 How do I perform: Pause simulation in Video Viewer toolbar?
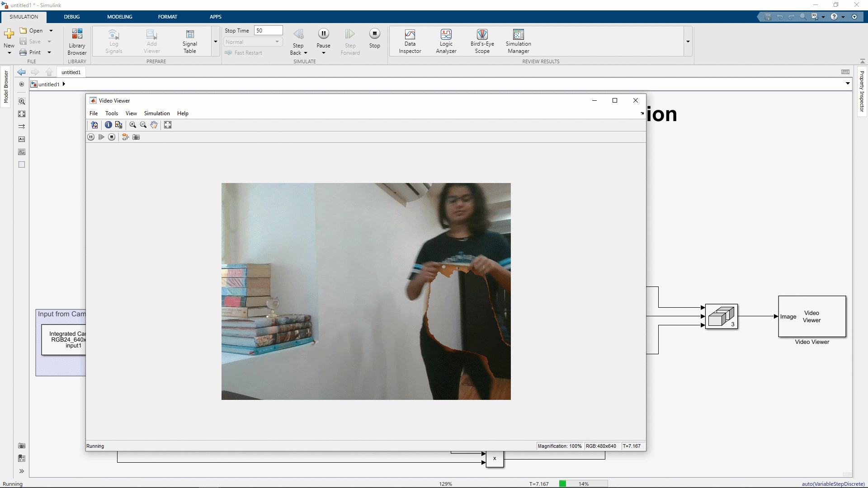(91, 137)
